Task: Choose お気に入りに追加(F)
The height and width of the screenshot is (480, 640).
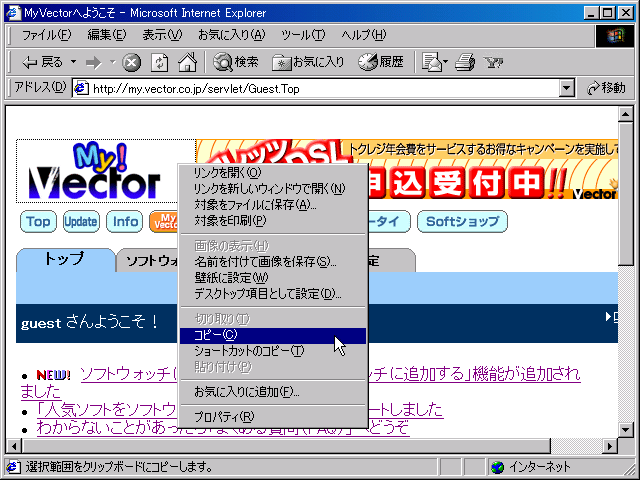Action: (x=273, y=392)
